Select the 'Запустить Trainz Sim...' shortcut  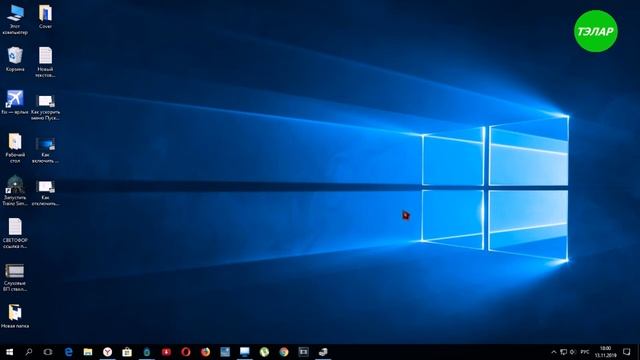15,191
